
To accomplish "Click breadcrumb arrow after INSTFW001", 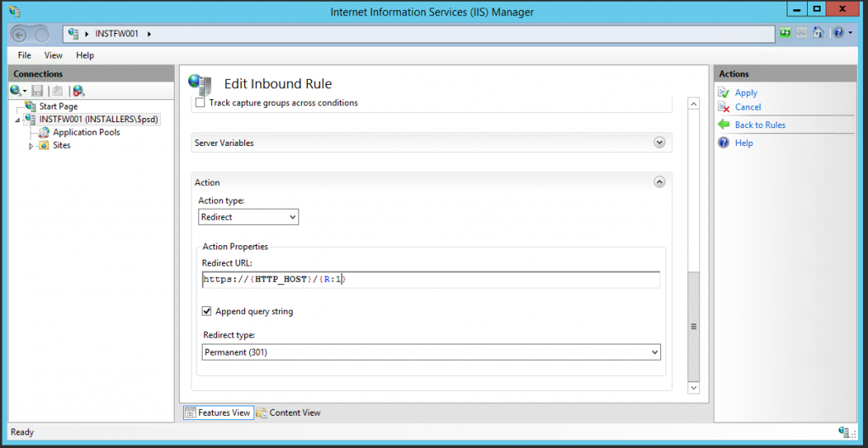I will coord(149,34).
